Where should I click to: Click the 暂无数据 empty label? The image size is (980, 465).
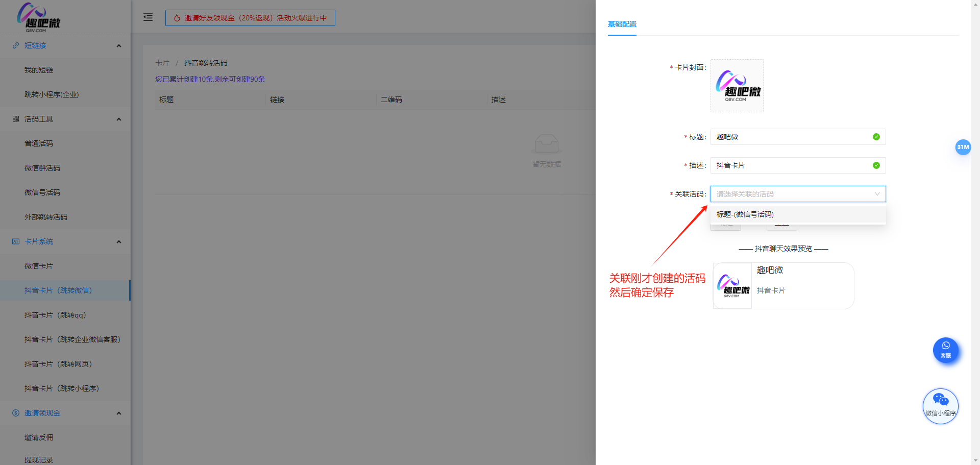[x=547, y=164]
